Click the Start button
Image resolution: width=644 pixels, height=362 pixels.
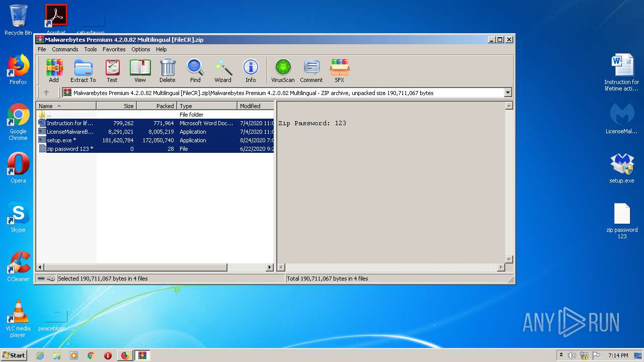point(14,355)
